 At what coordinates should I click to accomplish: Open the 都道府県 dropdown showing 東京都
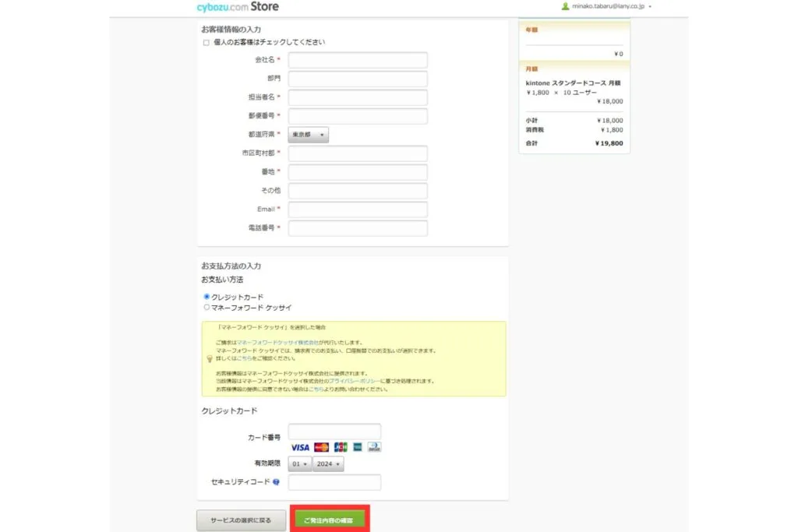[309, 135]
